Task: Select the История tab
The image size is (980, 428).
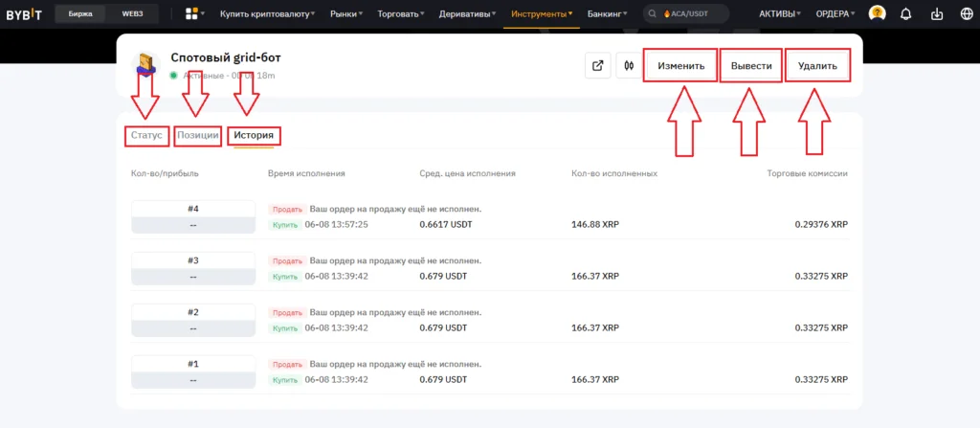Action: [x=254, y=135]
